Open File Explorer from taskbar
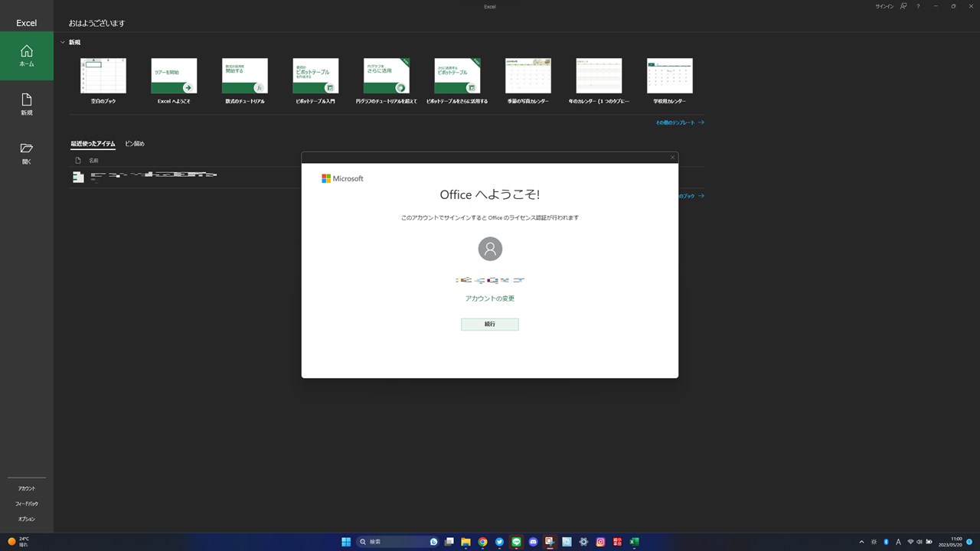 pyautogui.click(x=465, y=542)
